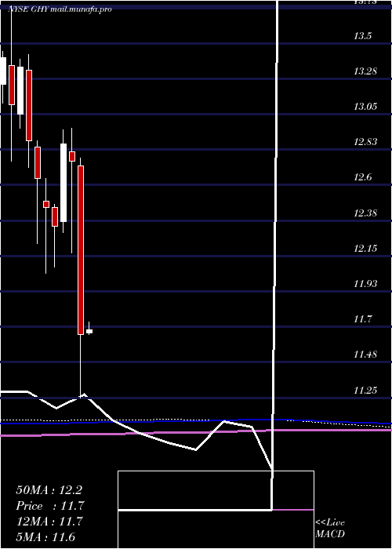Click the MACD inset box

tap(216, 510)
